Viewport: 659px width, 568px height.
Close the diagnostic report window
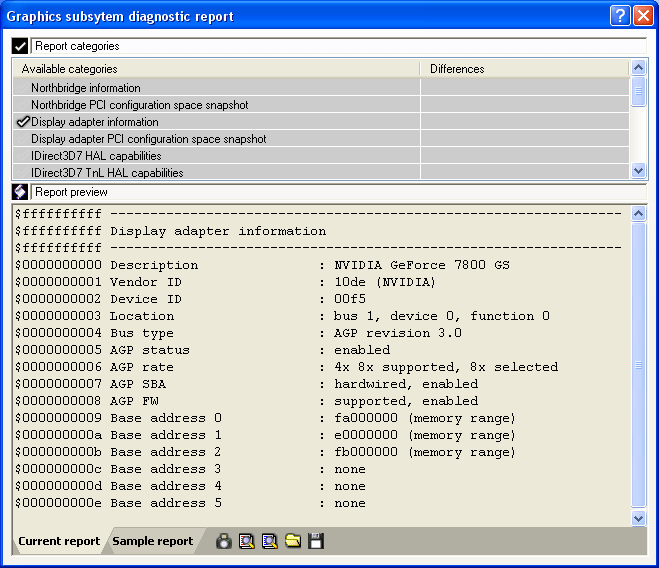(x=643, y=16)
